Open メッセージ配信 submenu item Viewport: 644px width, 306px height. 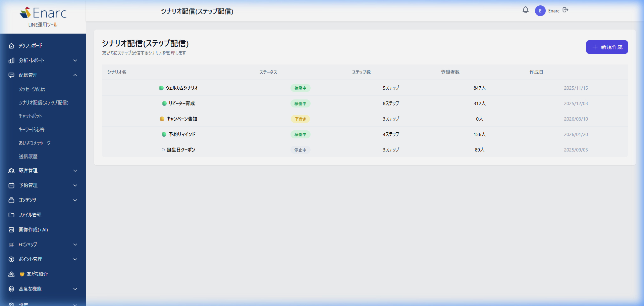[32, 89]
